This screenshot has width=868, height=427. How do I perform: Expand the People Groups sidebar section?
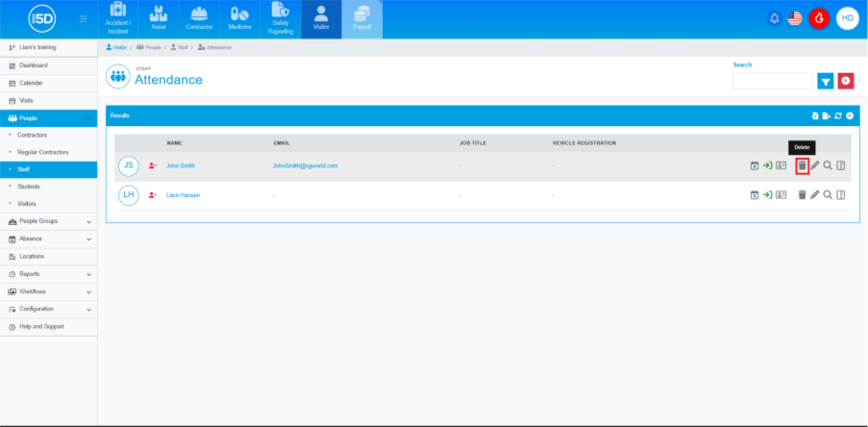[x=48, y=221]
